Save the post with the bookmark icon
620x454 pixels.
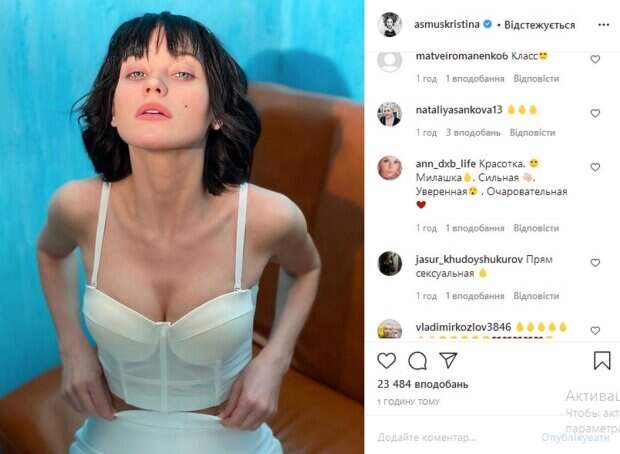pos(602,360)
